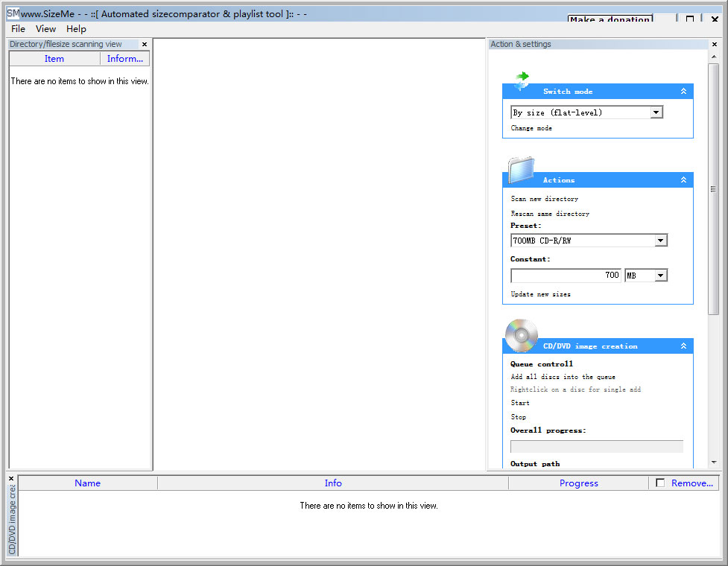Click the Overall progress bar
The image size is (728, 566).
tap(596, 446)
